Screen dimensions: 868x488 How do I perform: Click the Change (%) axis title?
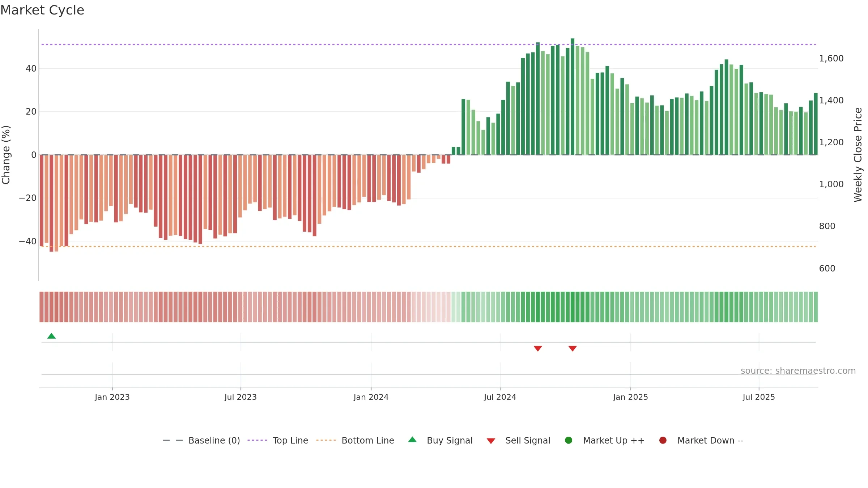point(6,155)
